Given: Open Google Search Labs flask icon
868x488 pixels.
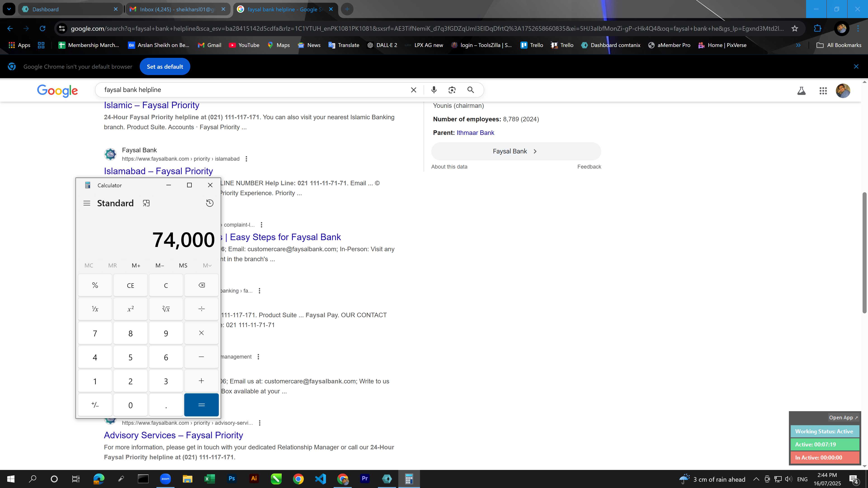Looking at the screenshot, I should click(x=801, y=91).
